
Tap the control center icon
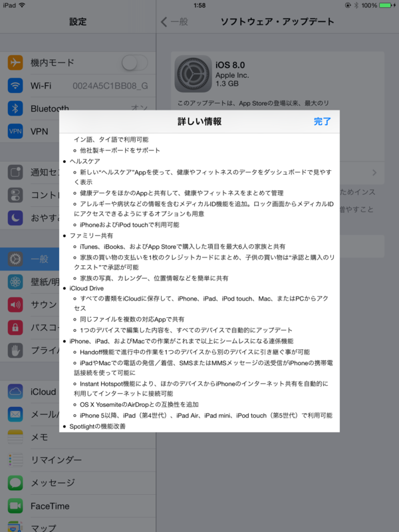click(15, 195)
